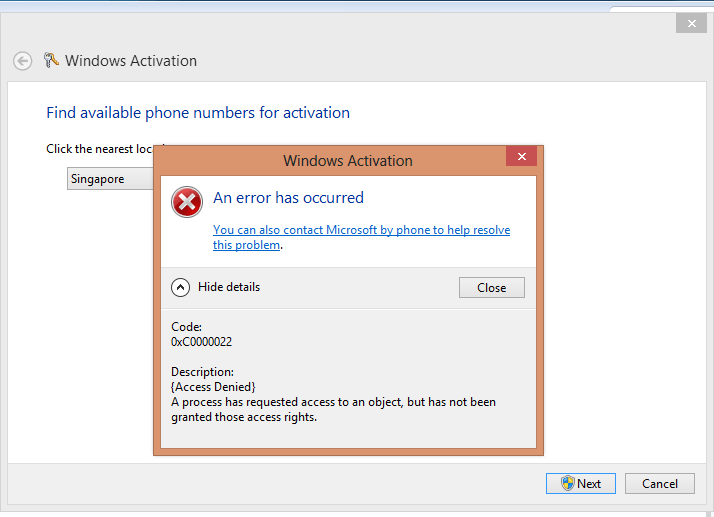Click the red error icon in dialog
The width and height of the screenshot is (714, 517).
187,202
